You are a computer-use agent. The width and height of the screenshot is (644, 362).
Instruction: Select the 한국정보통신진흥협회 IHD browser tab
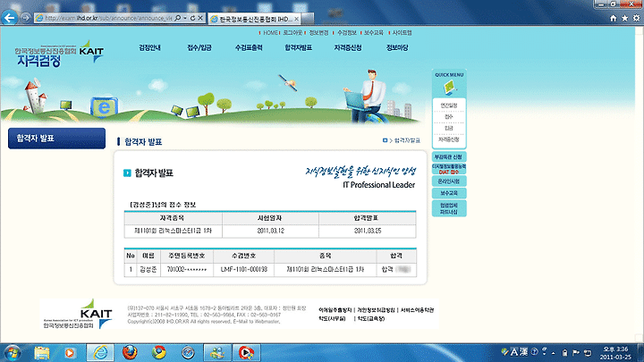coord(254,19)
